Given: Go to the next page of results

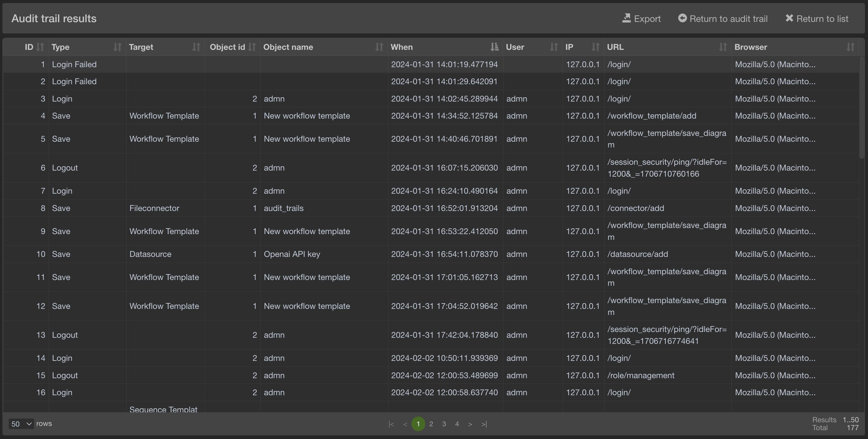Looking at the screenshot, I should pos(470,424).
